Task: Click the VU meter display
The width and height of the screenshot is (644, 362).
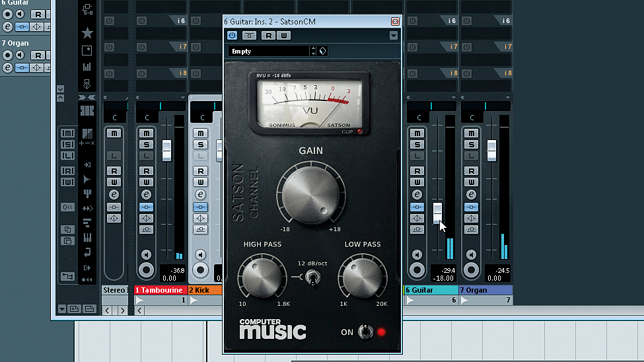Action: click(309, 103)
